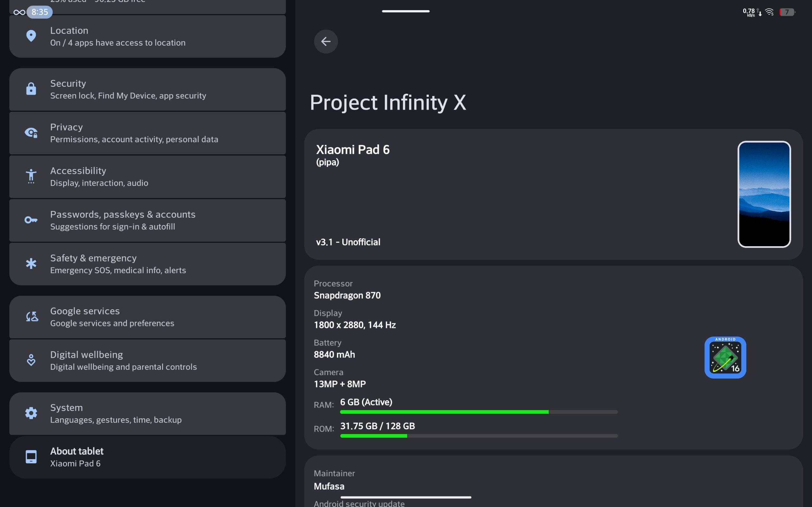Open Passwords, passkeys & accounts
The width and height of the screenshot is (812, 507).
(x=147, y=220)
